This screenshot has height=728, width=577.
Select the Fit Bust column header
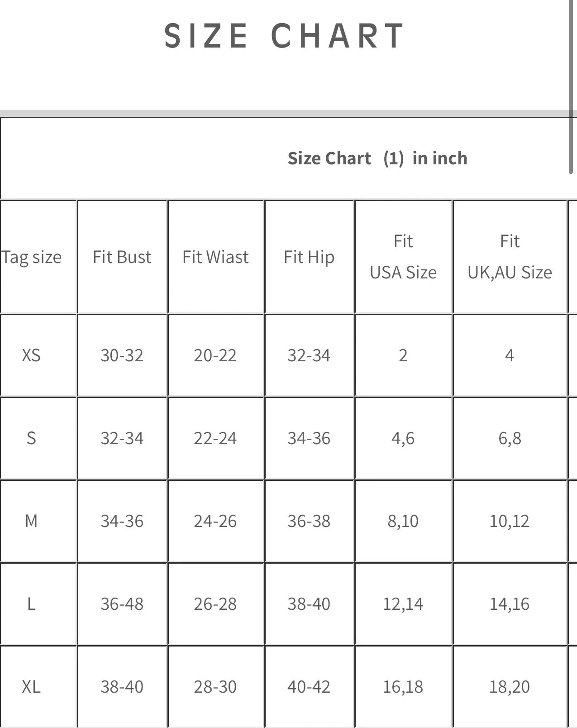click(122, 257)
